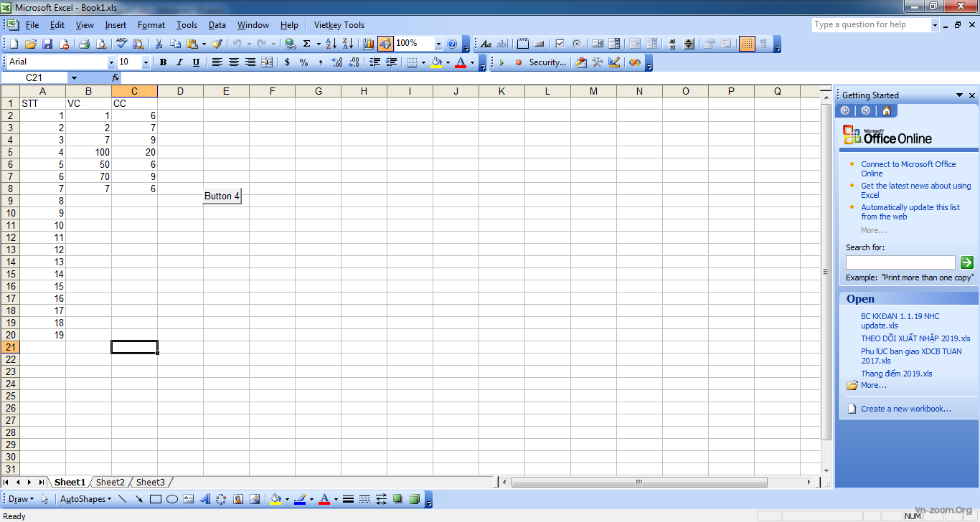This screenshot has width=980, height=522.
Task: Activate the Format Painter brush
Action: coord(217,44)
